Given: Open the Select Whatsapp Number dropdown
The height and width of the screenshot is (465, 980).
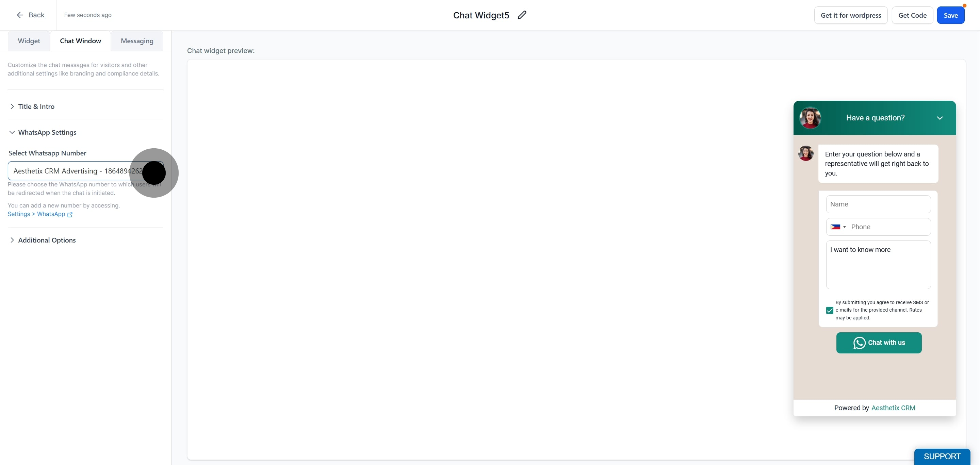Looking at the screenshot, I should click(86, 171).
